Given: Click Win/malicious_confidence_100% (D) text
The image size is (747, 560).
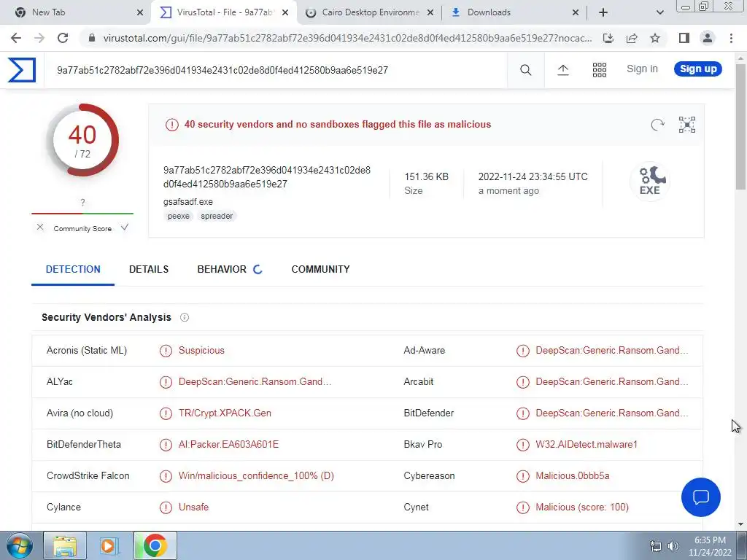Looking at the screenshot, I should tap(256, 475).
